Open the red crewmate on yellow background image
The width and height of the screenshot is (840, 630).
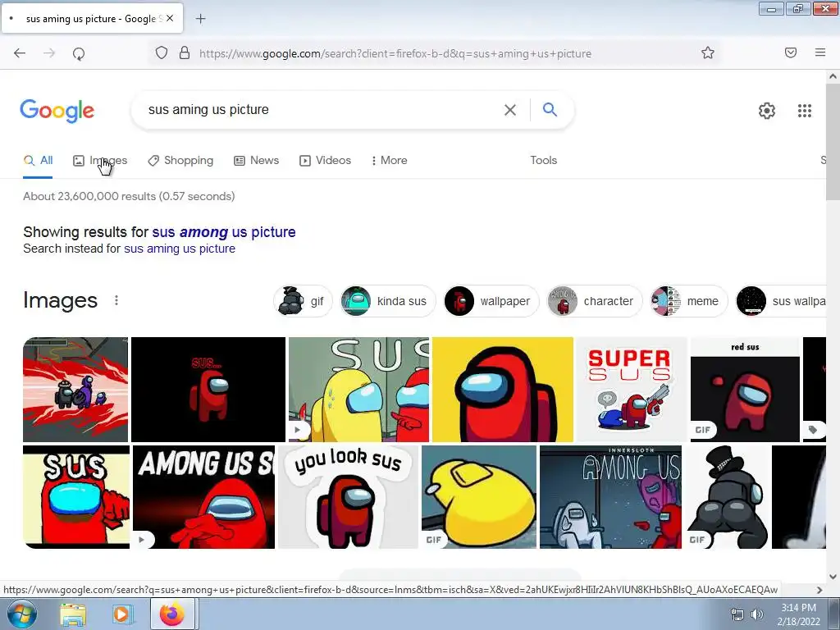point(503,390)
